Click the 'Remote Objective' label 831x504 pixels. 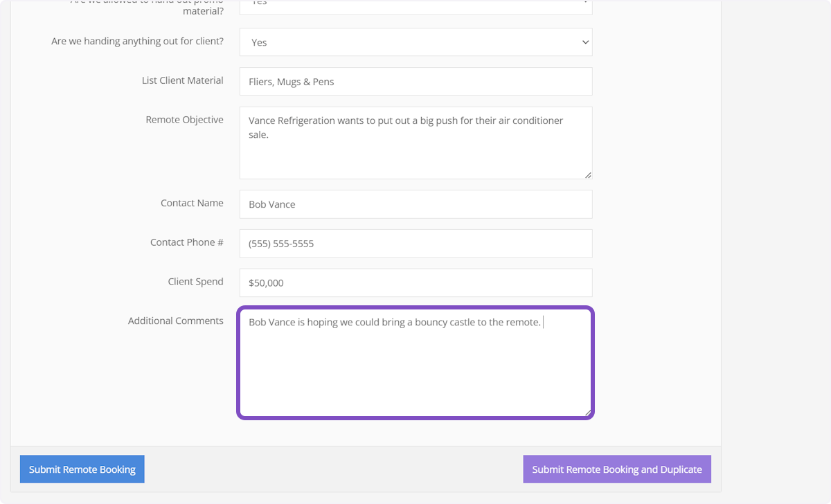(x=184, y=120)
